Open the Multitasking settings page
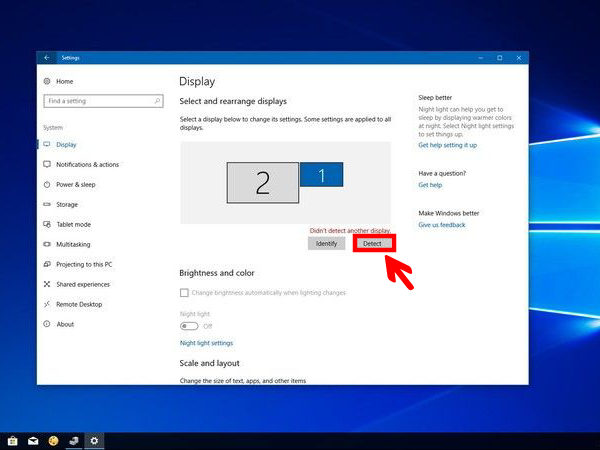Screen dimensions: 600x450 pos(72,244)
